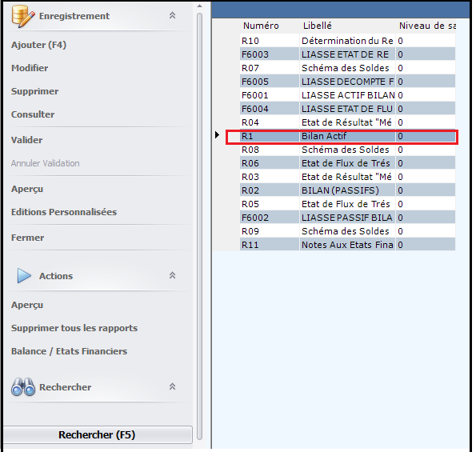Screen dimensions: 476x452
Task: Click the blue Actions play arrow icon
Action: pos(24,276)
